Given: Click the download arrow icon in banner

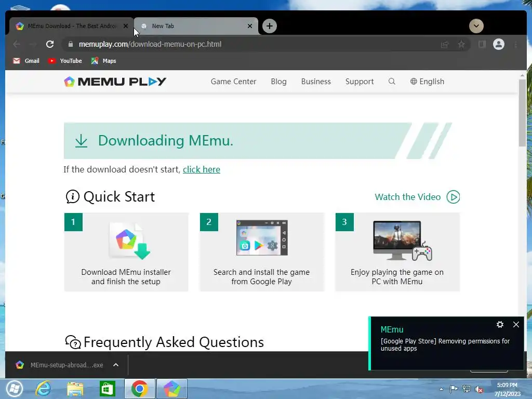Looking at the screenshot, I should pyautogui.click(x=81, y=140).
